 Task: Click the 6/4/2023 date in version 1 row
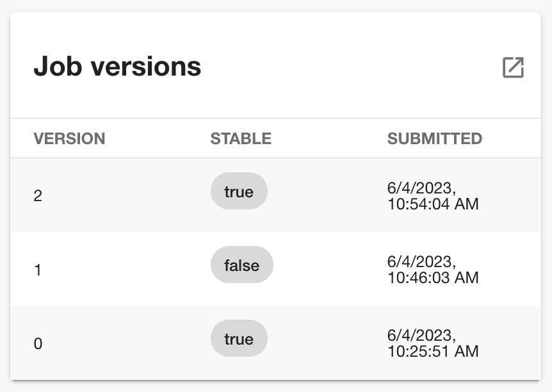(x=421, y=262)
